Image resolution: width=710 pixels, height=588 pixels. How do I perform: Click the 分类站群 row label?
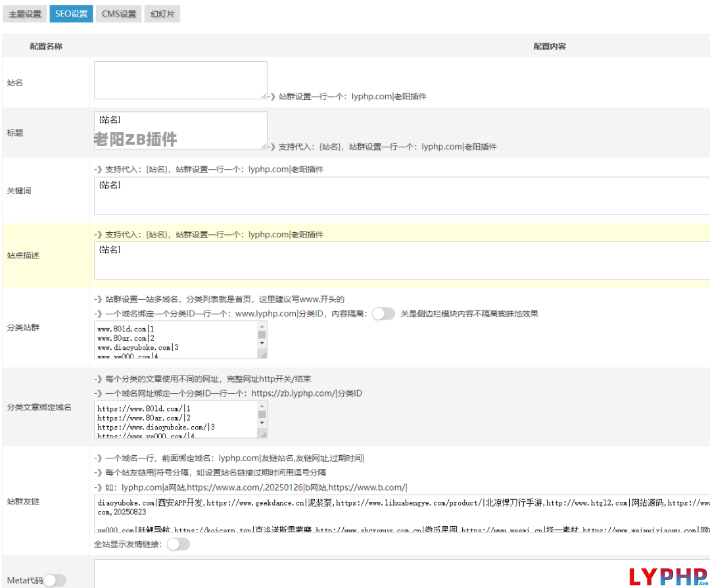point(23,328)
